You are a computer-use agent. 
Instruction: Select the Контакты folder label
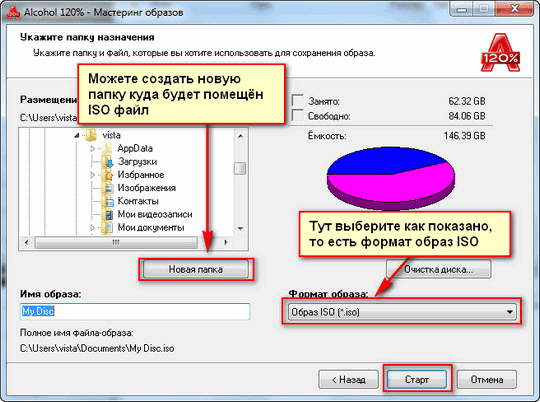[138, 201]
